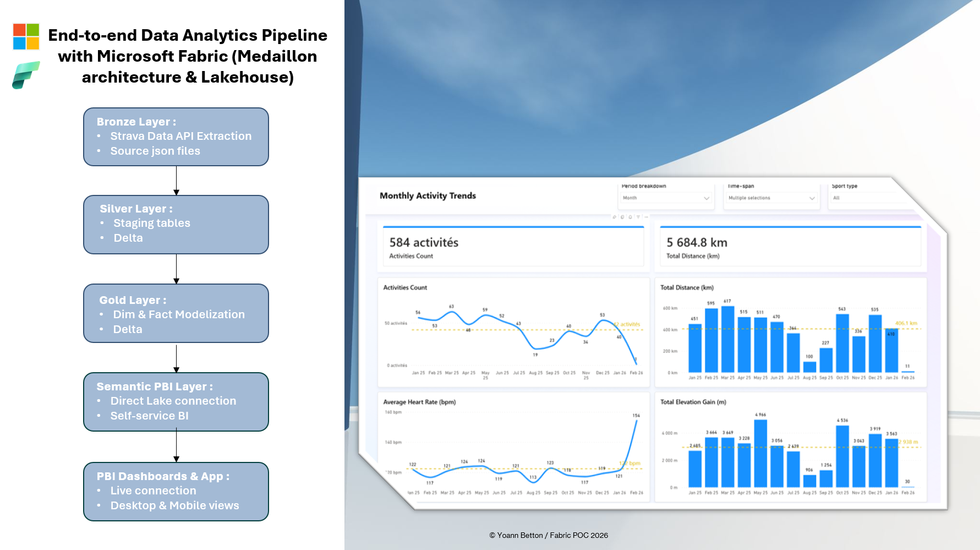Click the Total Elevation Gain chart title
The image size is (980, 550).
[x=693, y=402]
